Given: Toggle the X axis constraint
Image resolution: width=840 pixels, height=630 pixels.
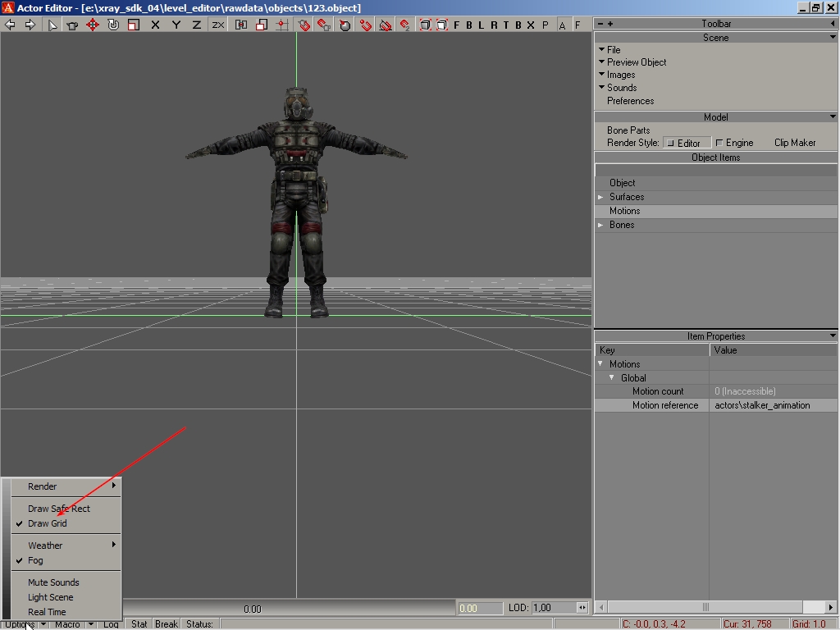Looking at the screenshot, I should pos(155,25).
